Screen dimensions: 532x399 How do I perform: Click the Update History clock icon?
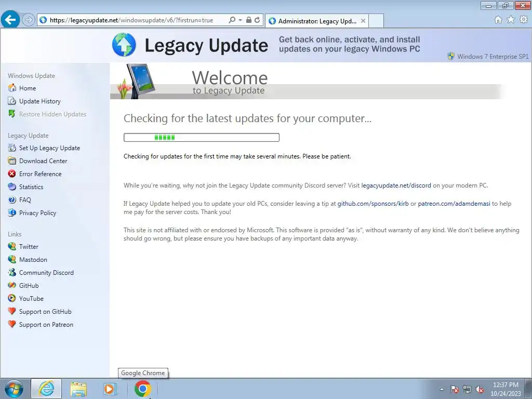click(12, 101)
